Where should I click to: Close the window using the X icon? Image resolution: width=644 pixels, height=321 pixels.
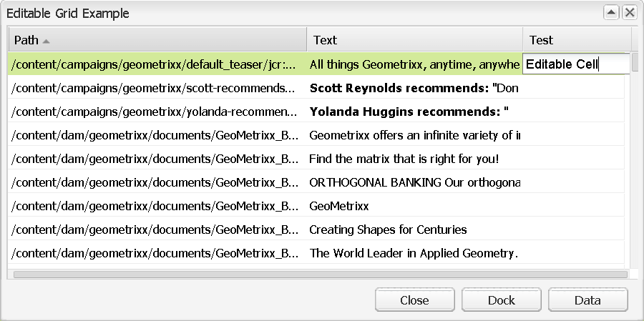pyautogui.click(x=629, y=12)
